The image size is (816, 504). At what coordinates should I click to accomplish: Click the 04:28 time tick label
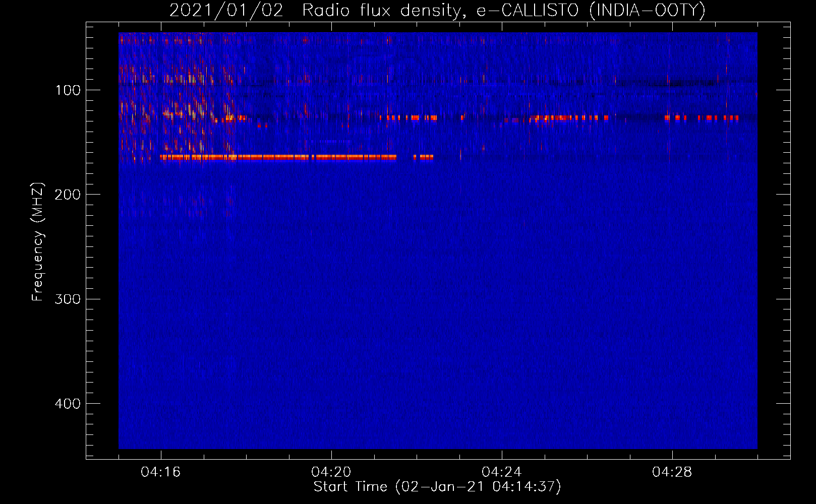click(672, 472)
